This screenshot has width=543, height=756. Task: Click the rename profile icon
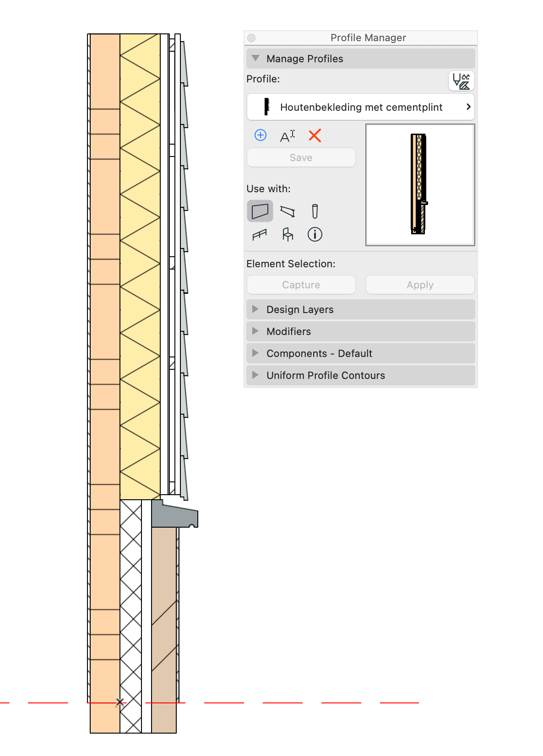(x=288, y=135)
